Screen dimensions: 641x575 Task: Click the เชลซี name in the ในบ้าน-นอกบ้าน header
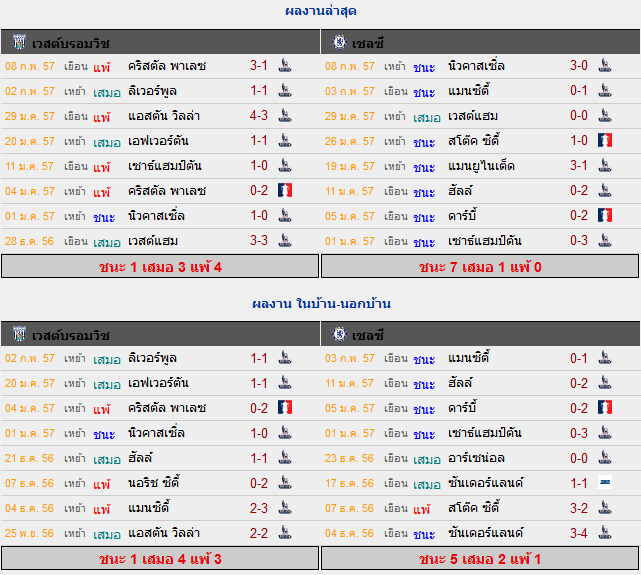pyautogui.click(x=368, y=336)
